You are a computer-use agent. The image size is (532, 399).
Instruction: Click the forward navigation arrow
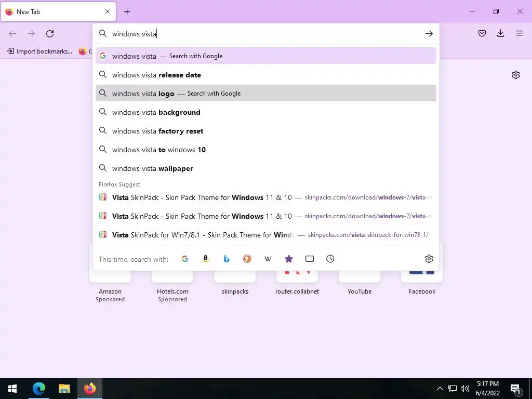(31, 34)
